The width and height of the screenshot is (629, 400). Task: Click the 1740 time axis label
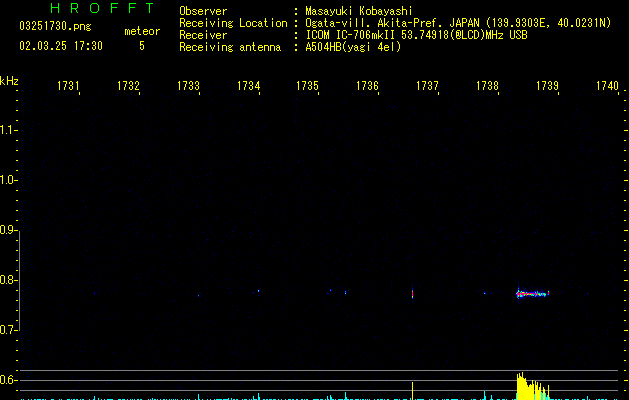[x=607, y=85]
